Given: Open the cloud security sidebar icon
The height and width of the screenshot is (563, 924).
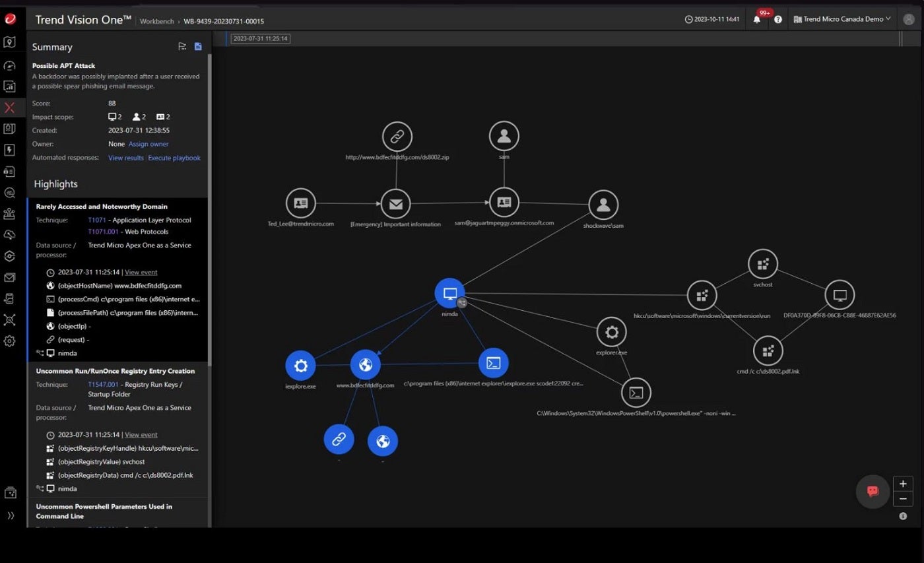Looking at the screenshot, I should (x=9, y=235).
